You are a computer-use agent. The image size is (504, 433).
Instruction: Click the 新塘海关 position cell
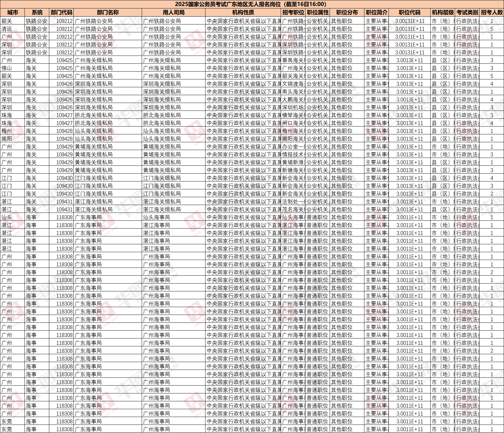(293, 170)
